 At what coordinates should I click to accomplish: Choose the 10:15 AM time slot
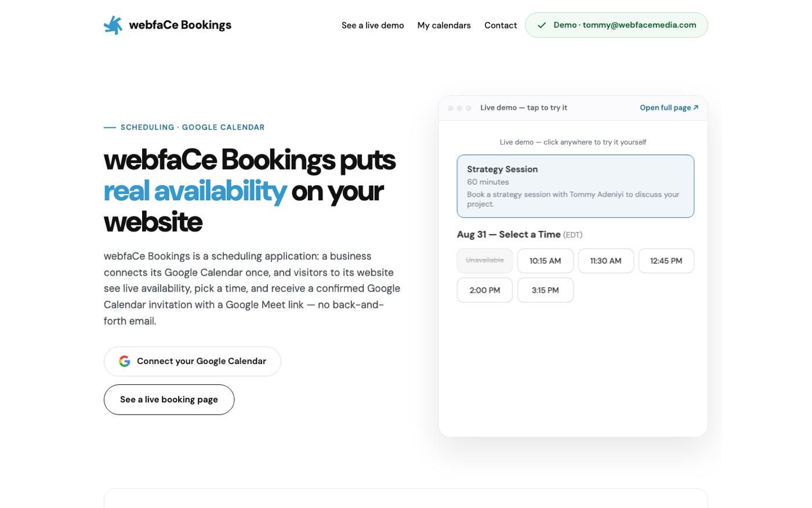[545, 261]
